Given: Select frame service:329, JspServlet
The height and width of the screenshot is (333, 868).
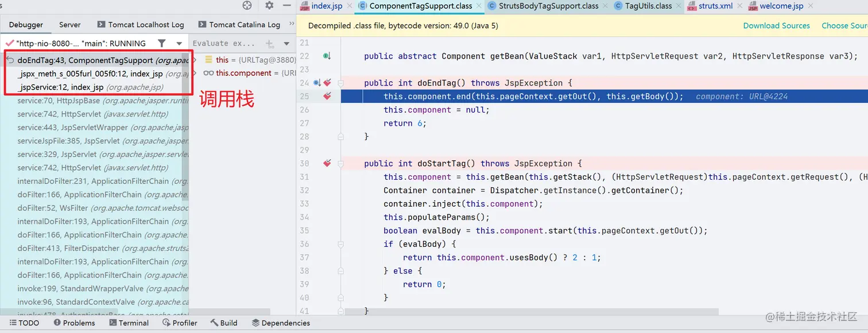Looking at the screenshot, I should coord(94,154).
